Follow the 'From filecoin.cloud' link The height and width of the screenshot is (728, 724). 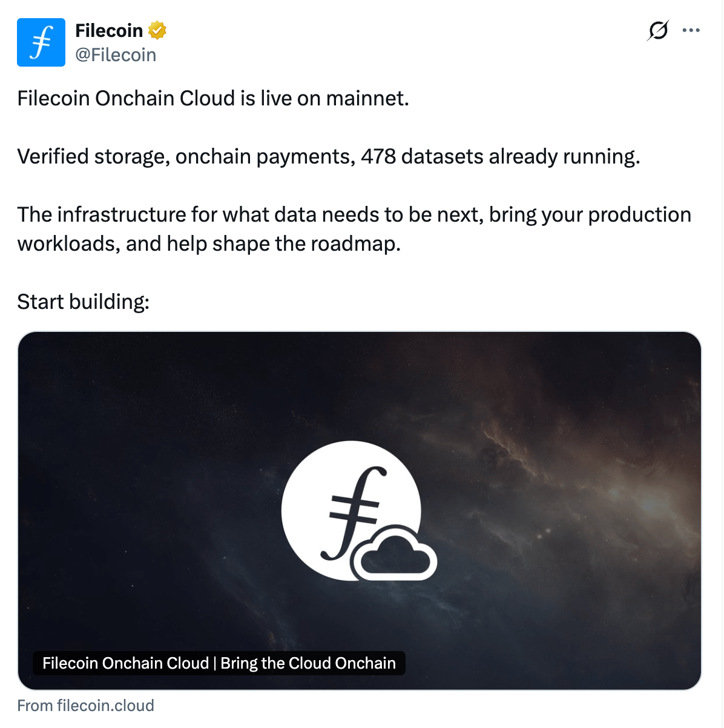[x=85, y=706]
